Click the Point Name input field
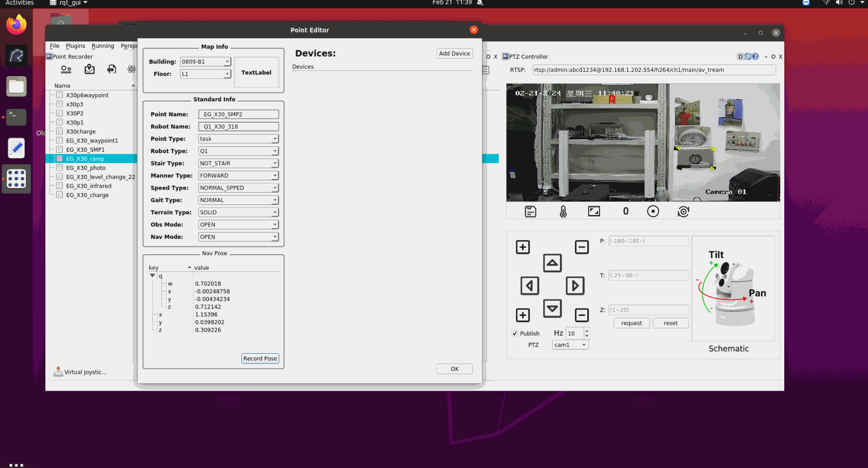This screenshot has height=468, width=868. (238, 114)
